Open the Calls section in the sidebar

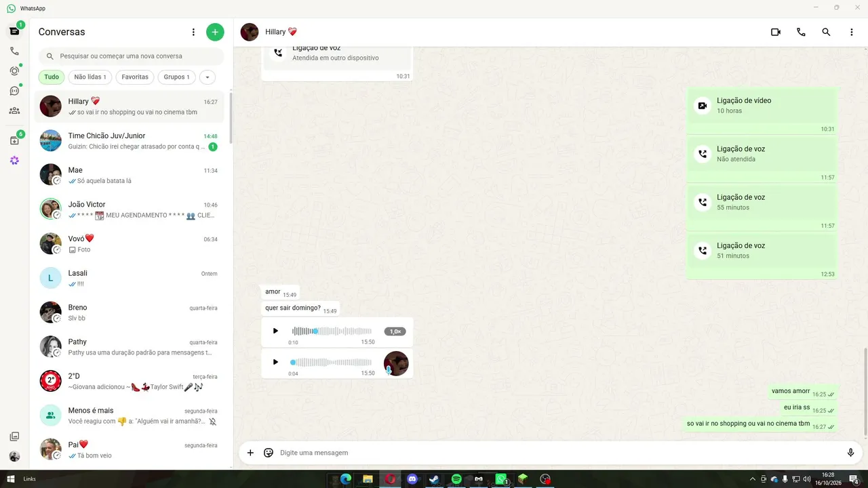[14, 51]
